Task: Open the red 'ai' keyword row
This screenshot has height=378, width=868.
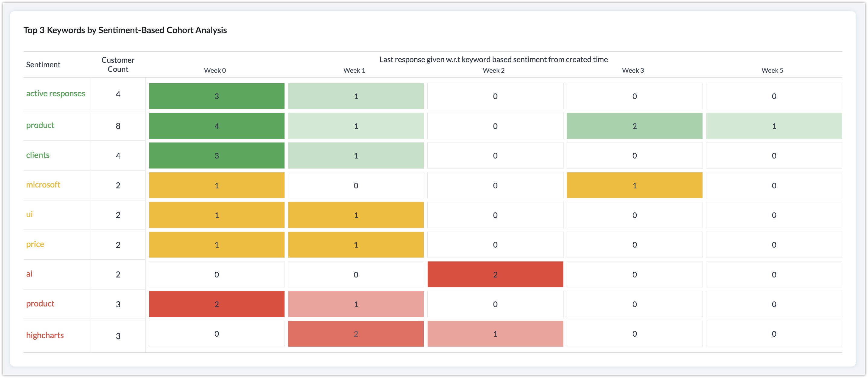Action: (x=29, y=274)
